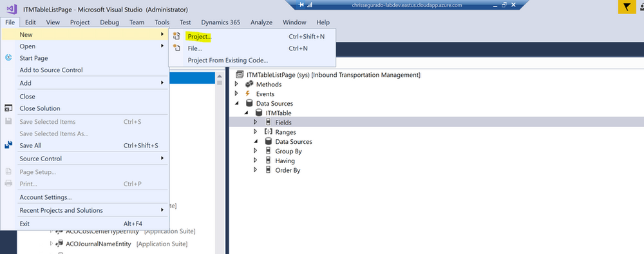The width and height of the screenshot is (644, 254).
Task: Choose File... in the New submenu
Action: point(252,48)
